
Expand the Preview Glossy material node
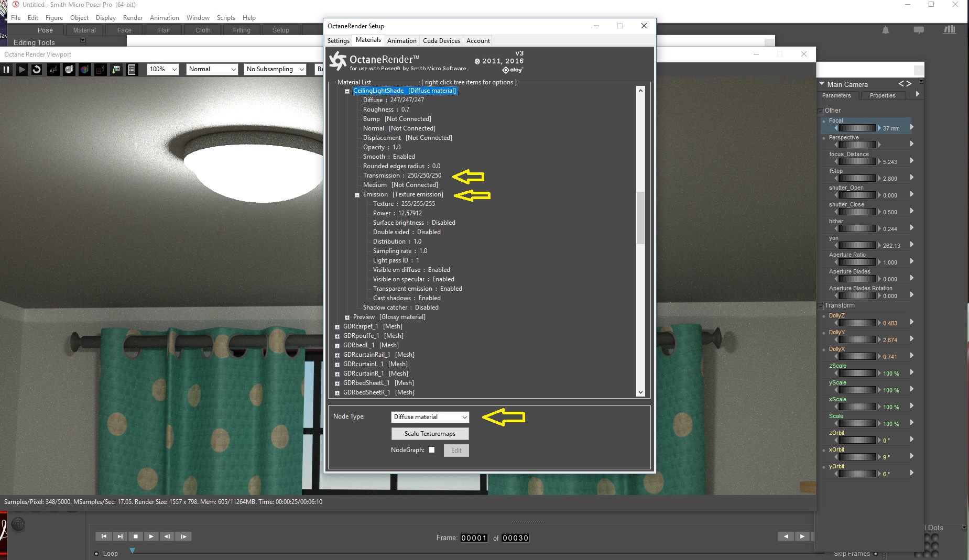347,317
